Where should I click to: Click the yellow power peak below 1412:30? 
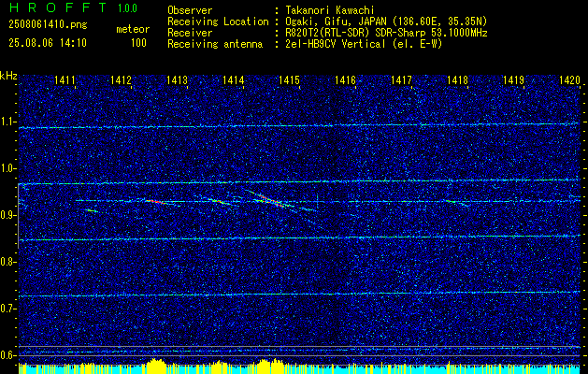pyautogui.click(x=157, y=366)
